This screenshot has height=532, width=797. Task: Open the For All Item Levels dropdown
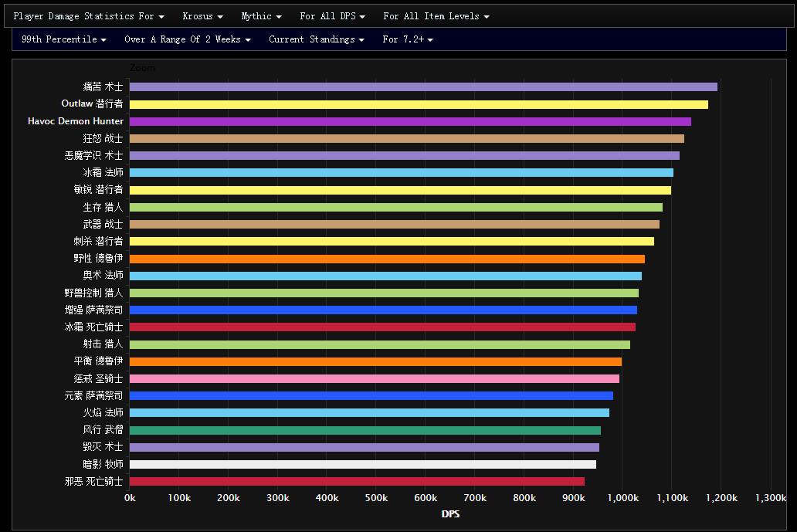(436, 16)
